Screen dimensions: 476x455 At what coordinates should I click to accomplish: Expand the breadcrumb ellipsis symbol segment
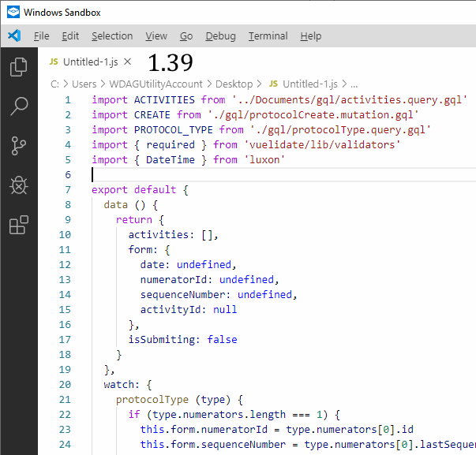354,84
